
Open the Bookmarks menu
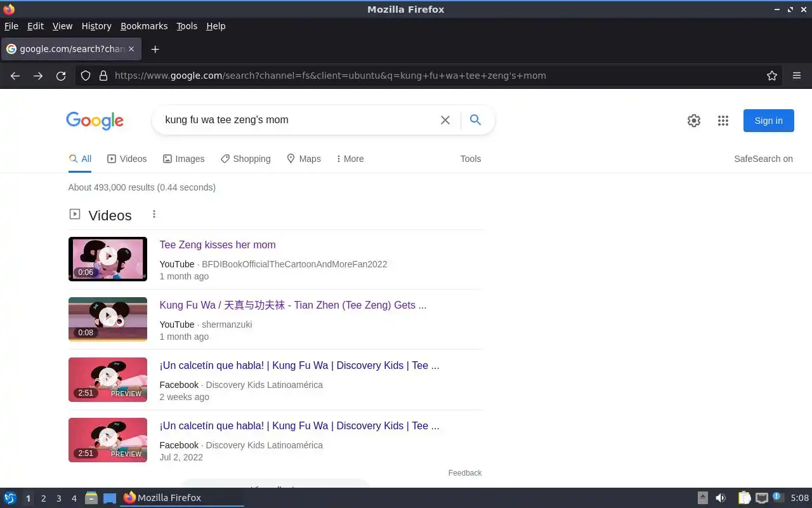click(144, 26)
